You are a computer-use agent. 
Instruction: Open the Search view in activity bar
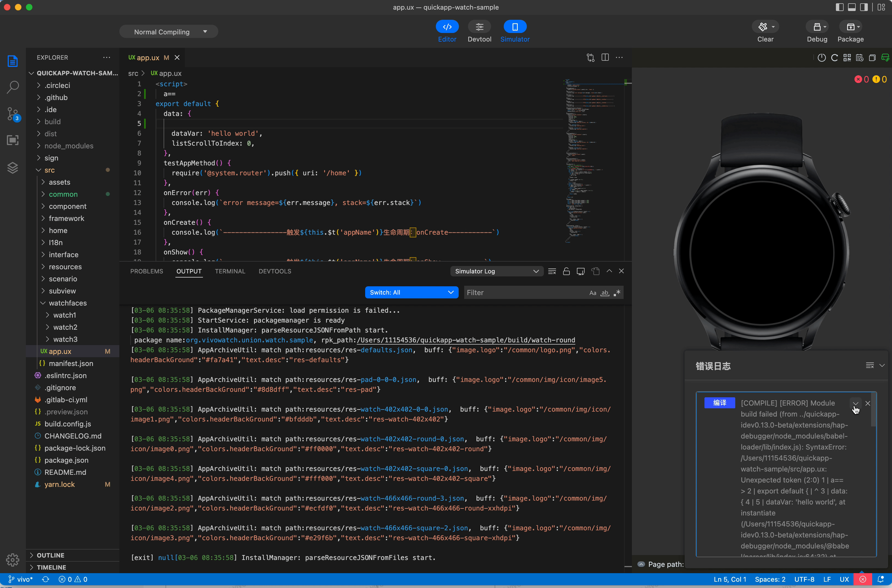(13, 87)
